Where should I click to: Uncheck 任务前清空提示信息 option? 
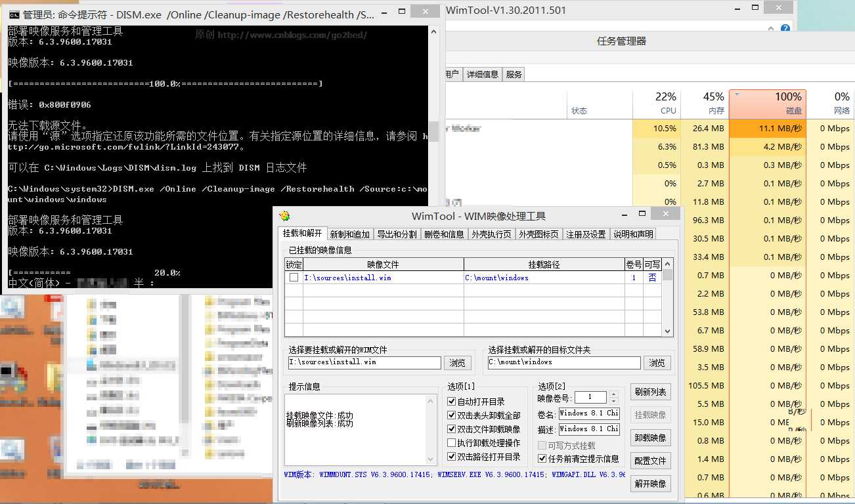542,459
